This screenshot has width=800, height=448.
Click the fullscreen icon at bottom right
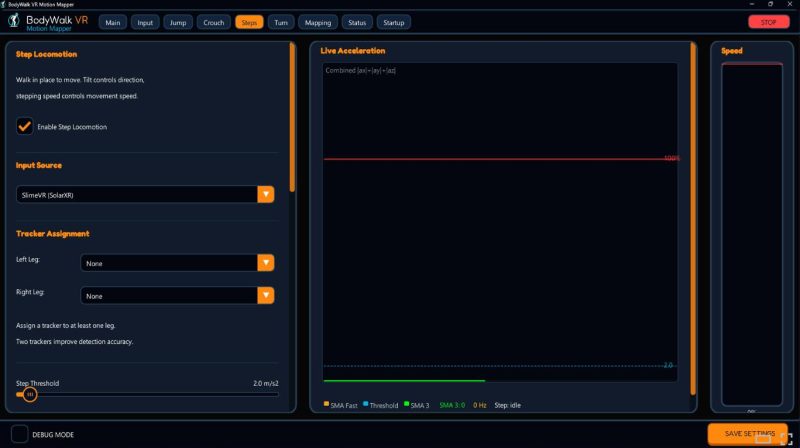(x=786, y=439)
